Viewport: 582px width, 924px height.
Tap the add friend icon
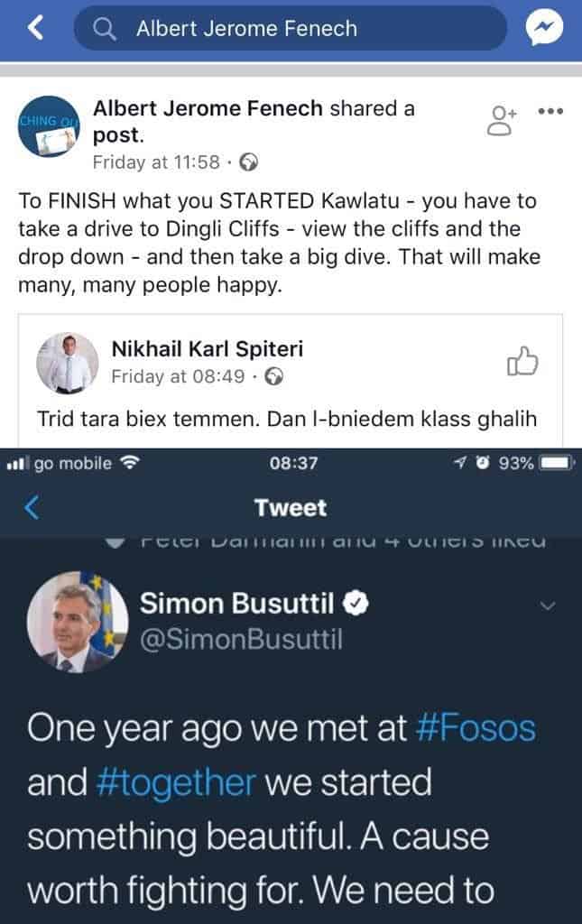pyautogui.click(x=501, y=121)
